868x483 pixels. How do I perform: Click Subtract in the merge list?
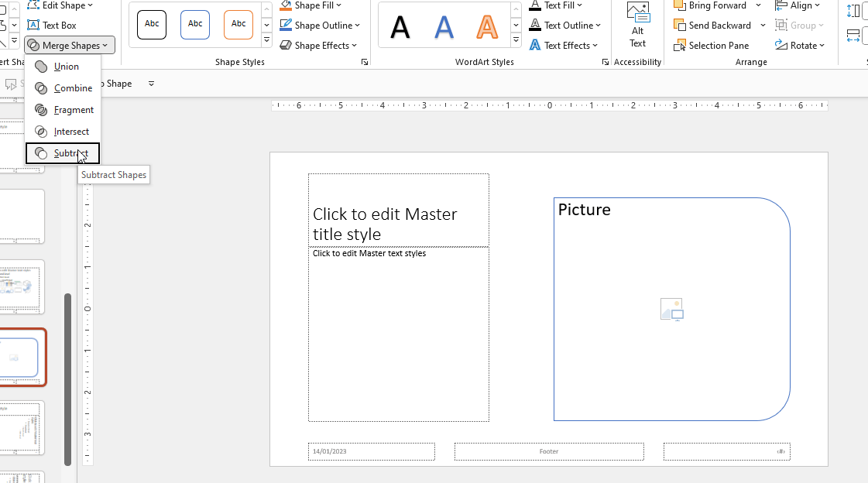(70, 153)
